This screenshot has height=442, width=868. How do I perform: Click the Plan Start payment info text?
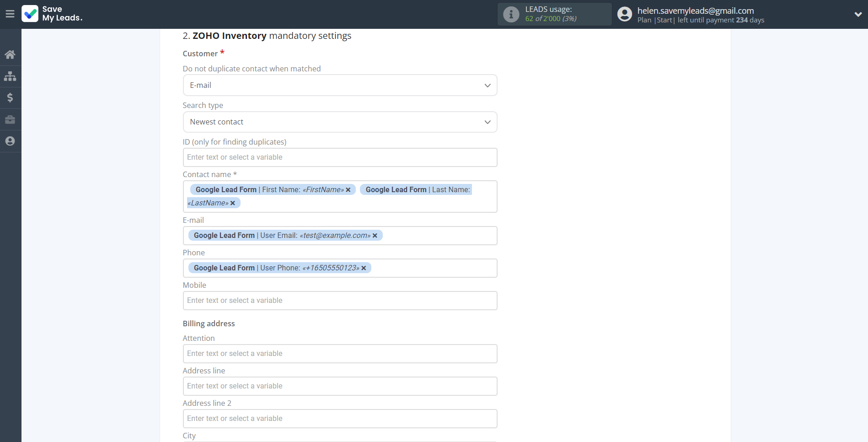coord(701,20)
